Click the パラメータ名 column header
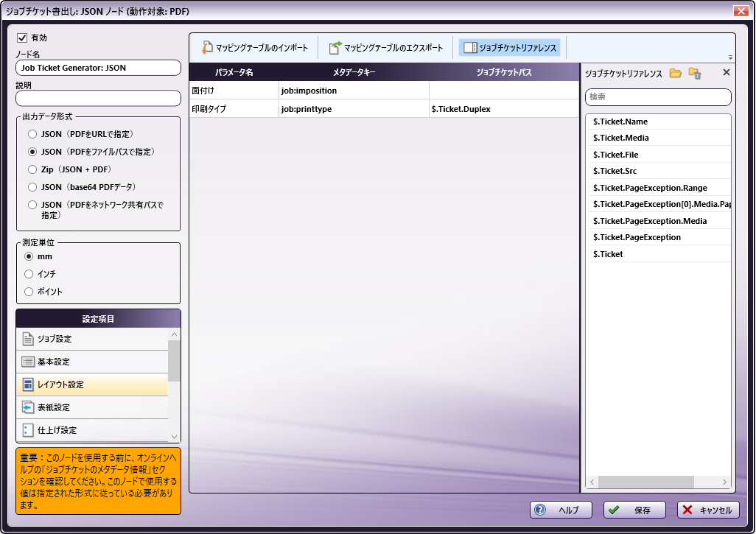 pyautogui.click(x=234, y=72)
